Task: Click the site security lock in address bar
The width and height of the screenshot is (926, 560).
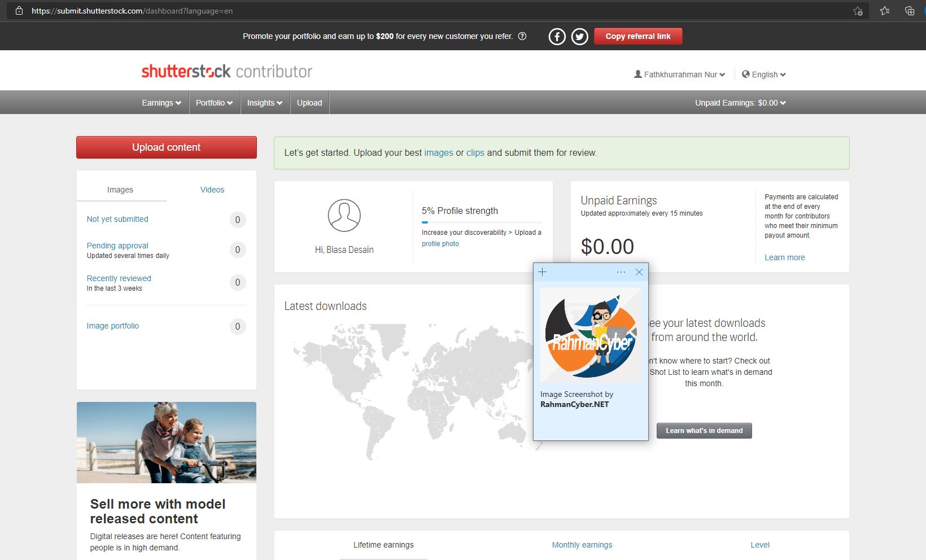Action: 19,10
